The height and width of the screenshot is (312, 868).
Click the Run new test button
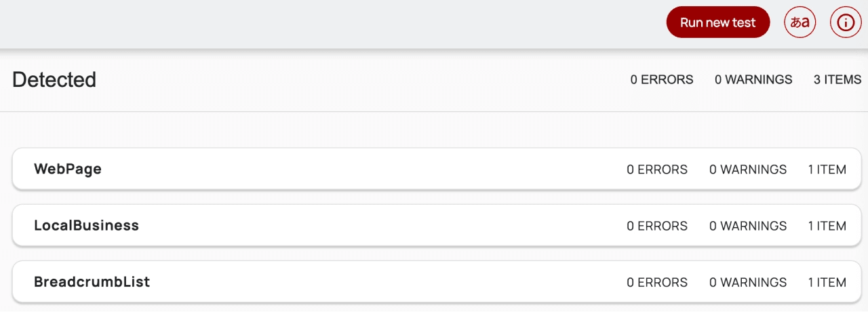[718, 22]
